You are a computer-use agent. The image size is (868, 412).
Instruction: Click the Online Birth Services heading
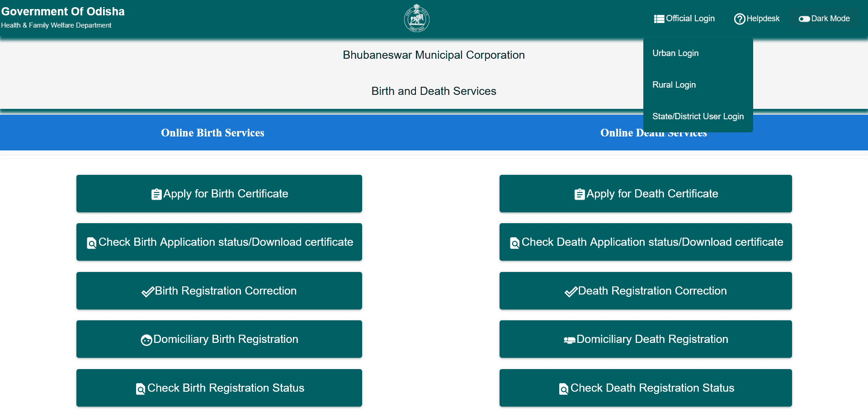click(x=212, y=133)
